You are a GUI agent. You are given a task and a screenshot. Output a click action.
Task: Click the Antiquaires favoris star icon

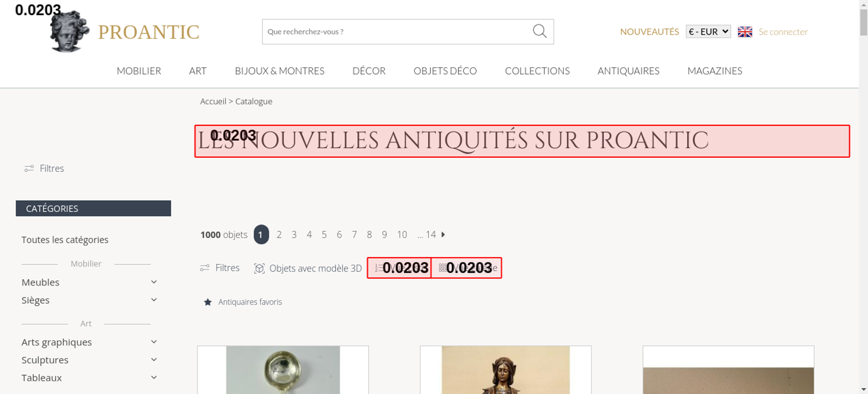208,302
